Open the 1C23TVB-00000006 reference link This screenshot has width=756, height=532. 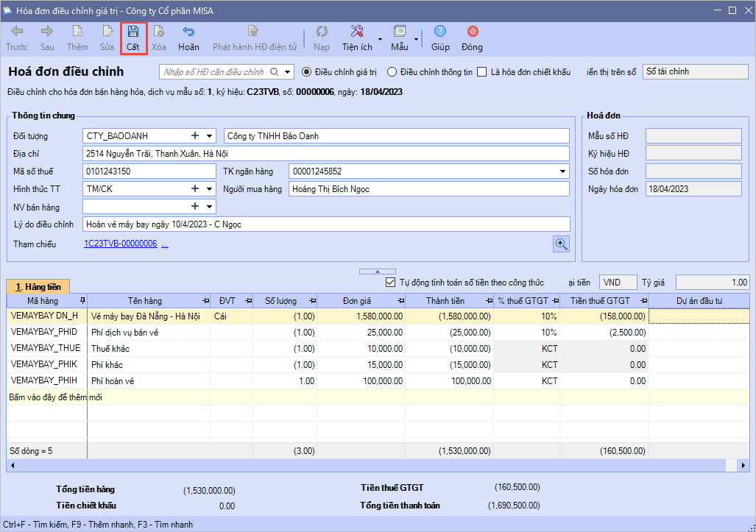[120, 244]
